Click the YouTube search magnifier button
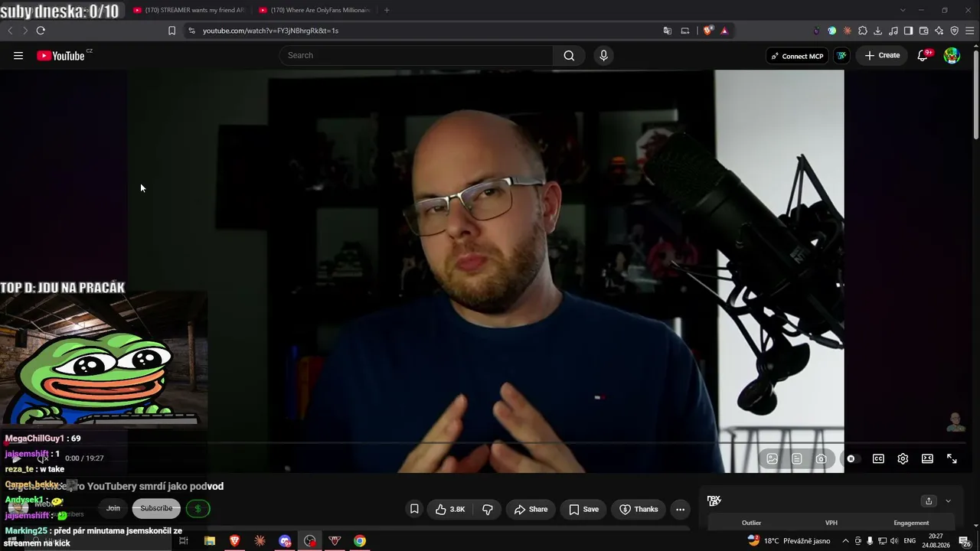The width and height of the screenshot is (980, 551). (x=569, y=56)
